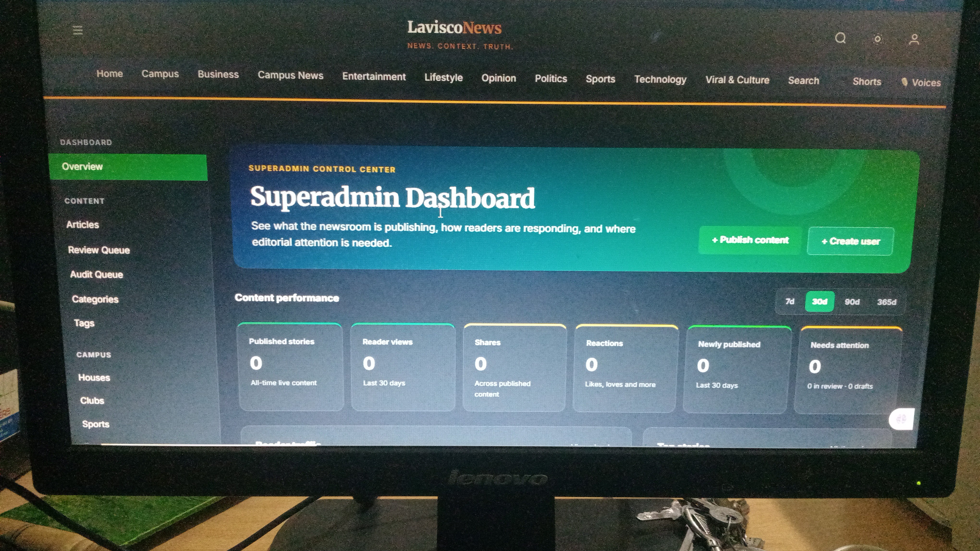This screenshot has height=551, width=980.
Task: Go to Home in the navigation bar
Action: coord(110,73)
